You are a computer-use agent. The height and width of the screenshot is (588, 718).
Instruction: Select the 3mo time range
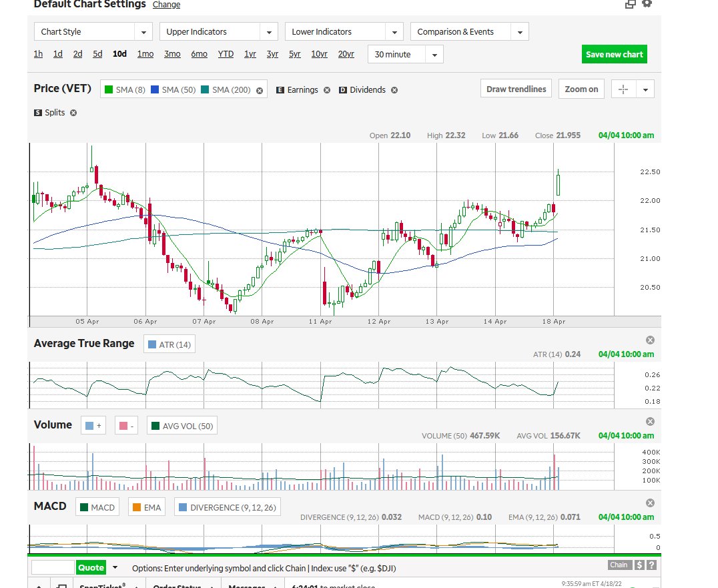tap(172, 54)
